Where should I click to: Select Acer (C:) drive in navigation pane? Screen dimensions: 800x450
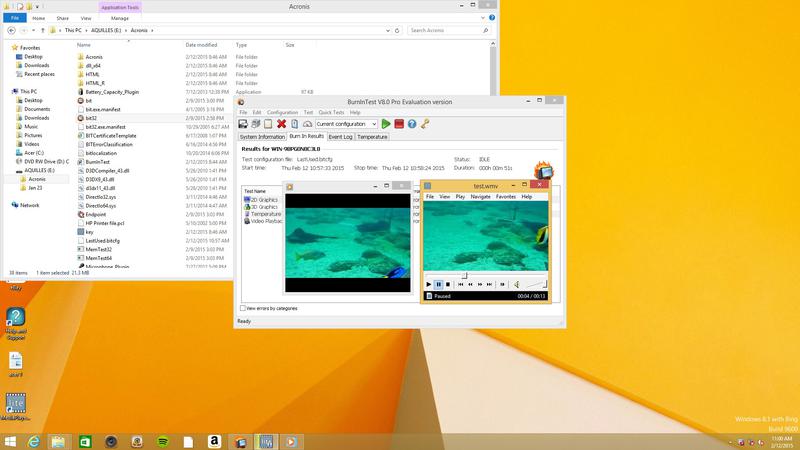click(x=33, y=153)
